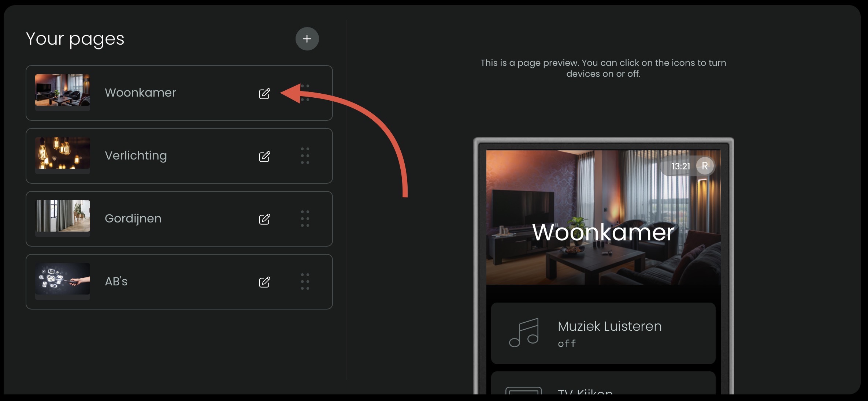Click the R user avatar in preview

pos(705,166)
